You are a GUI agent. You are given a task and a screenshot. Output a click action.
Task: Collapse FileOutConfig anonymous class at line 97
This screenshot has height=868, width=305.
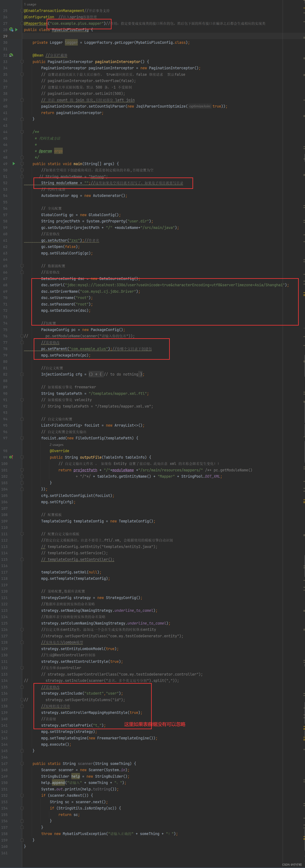(x=22, y=438)
